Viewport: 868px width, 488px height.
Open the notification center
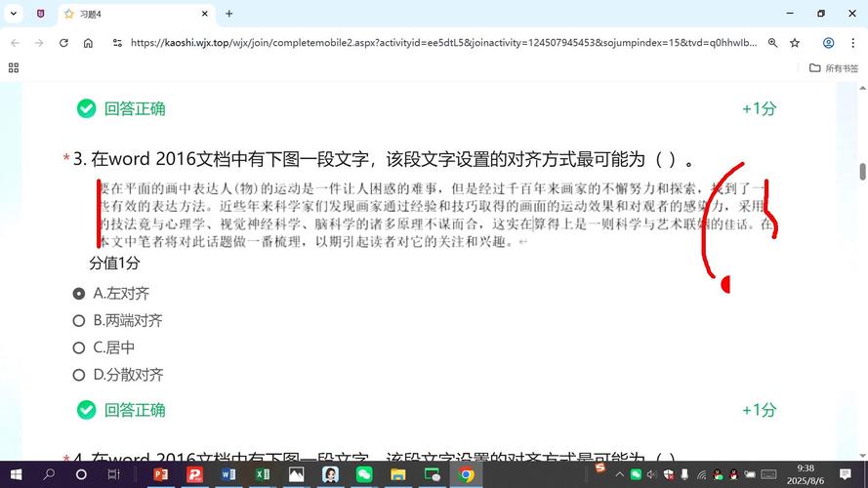click(x=846, y=474)
